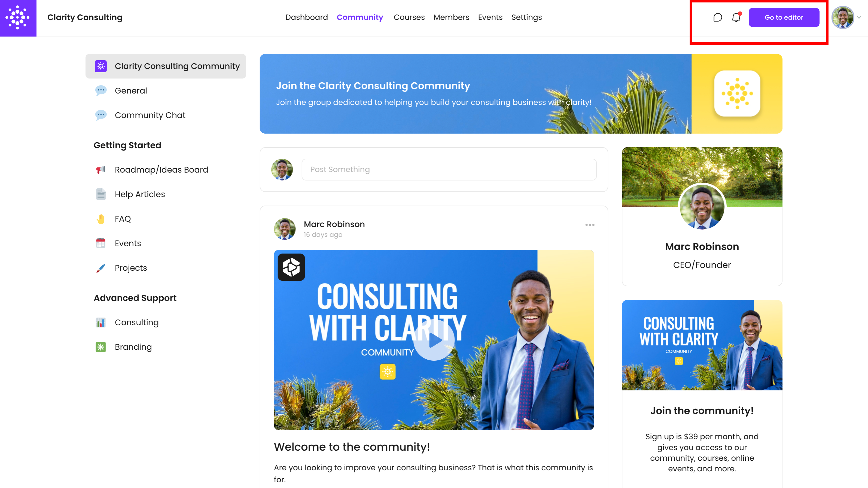The height and width of the screenshot is (488, 868).
Task: Switch to the Courses tab
Action: 409,17
